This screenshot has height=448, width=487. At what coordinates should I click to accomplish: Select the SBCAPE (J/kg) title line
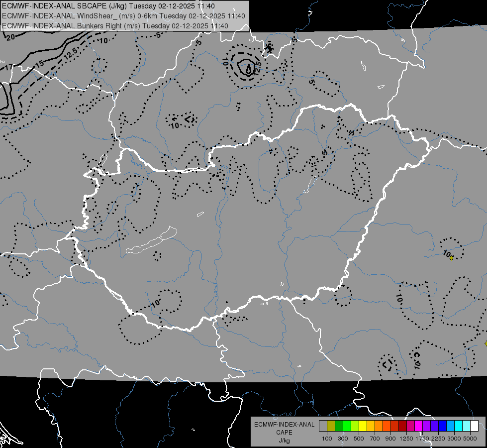point(108,6)
